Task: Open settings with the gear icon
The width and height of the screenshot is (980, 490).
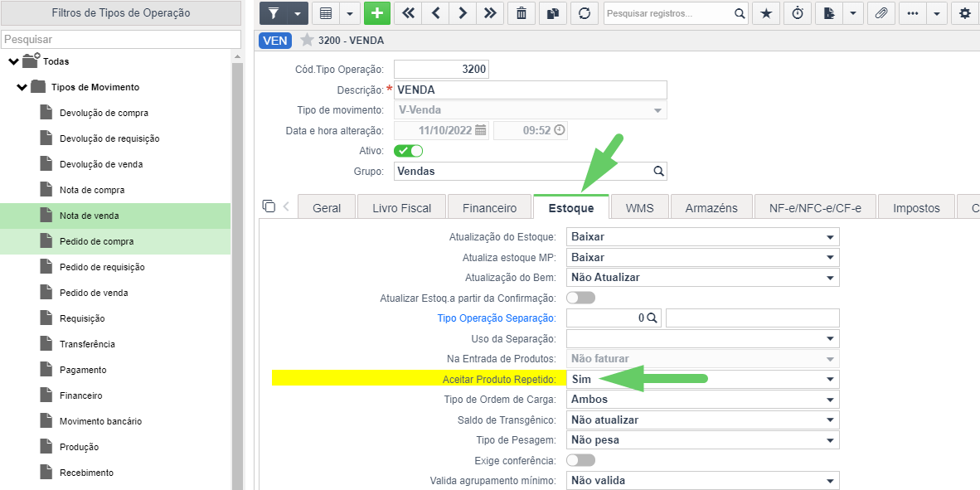Action: [x=965, y=13]
